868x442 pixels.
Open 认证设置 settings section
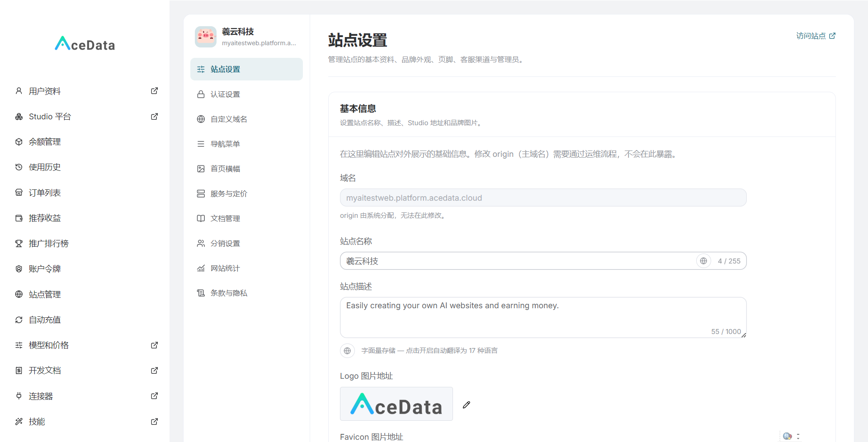pyautogui.click(x=246, y=94)
